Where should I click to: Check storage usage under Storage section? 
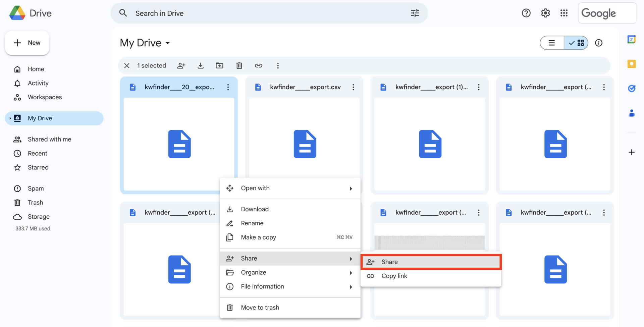click(33, 228)
